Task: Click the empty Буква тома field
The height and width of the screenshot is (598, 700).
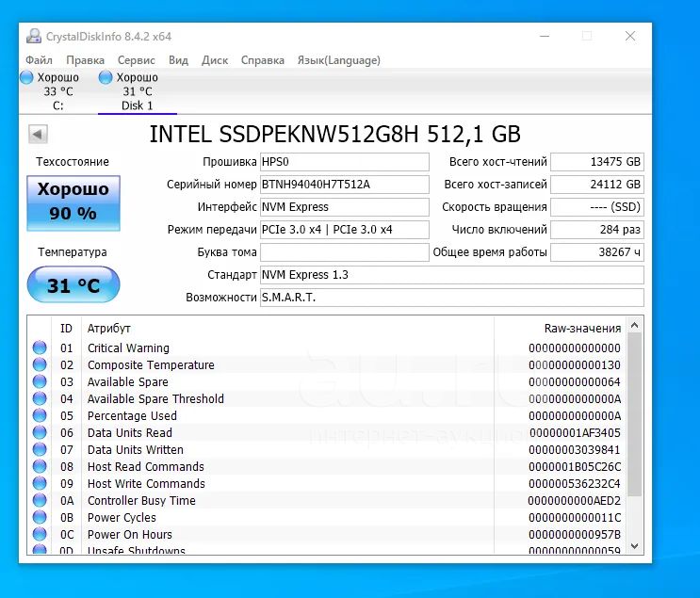Action: point(345,252)
